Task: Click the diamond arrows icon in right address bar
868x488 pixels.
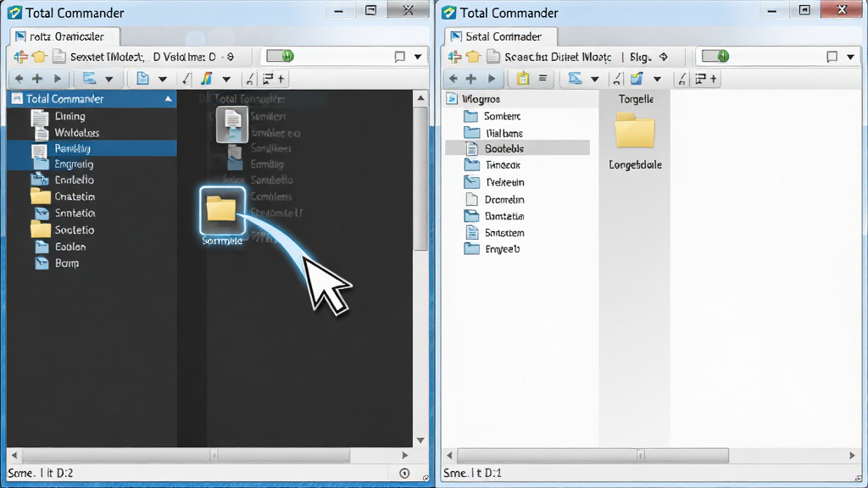Action: tap(664, 57)
